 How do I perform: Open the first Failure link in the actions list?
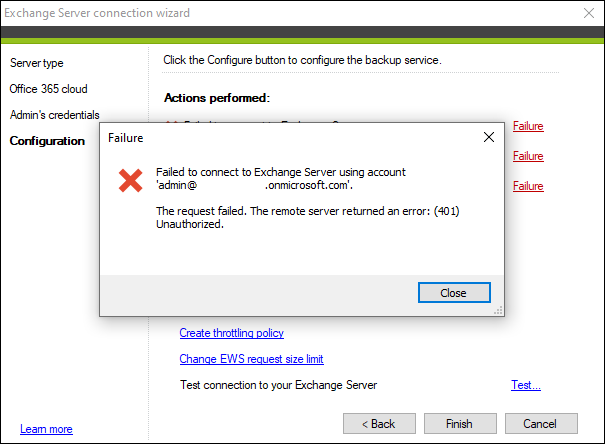(528, 126)
